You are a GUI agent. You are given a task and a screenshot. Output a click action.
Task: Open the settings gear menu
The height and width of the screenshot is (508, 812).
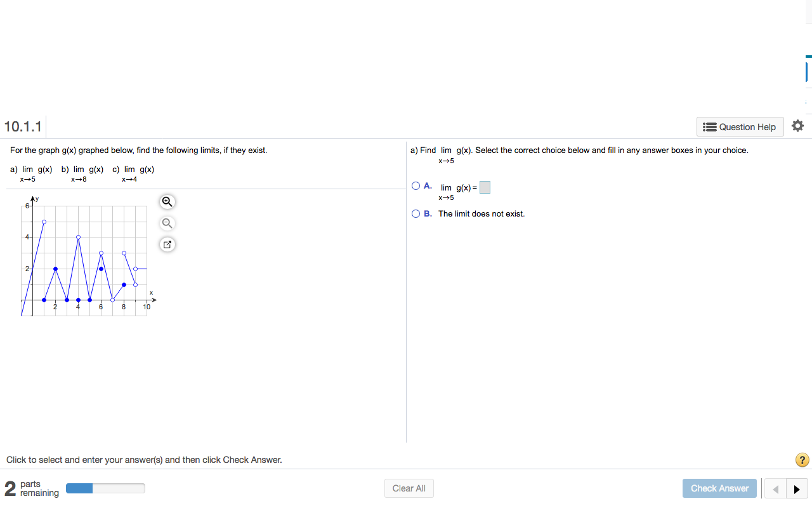797,125
